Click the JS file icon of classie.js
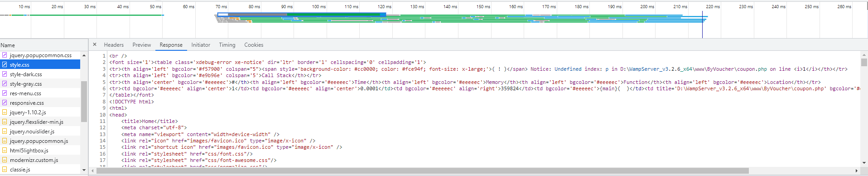This screenshot has height=176, width=868. (5, 169)
